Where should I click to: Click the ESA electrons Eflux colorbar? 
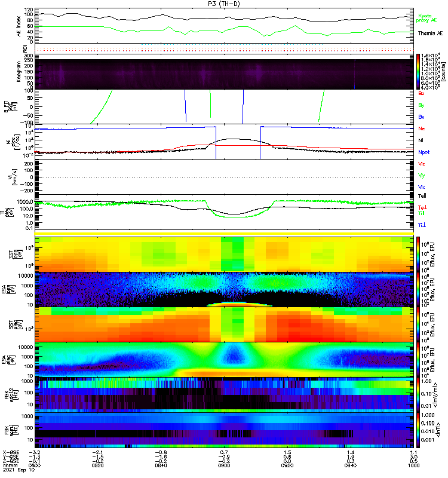[x=418, y=360]
